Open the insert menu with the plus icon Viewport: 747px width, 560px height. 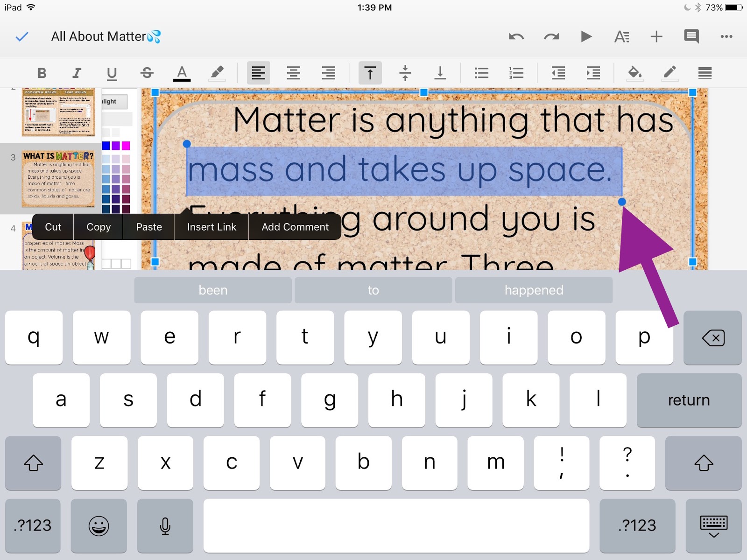point(656,36)
